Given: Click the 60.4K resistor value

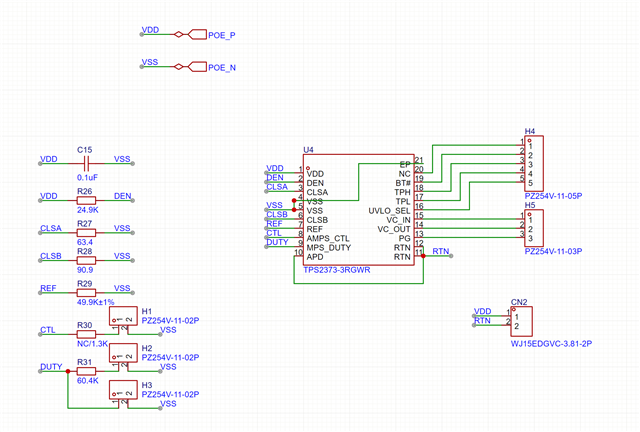Looking at the screenshot, I should pyautogui.click(x=87, y=381).
